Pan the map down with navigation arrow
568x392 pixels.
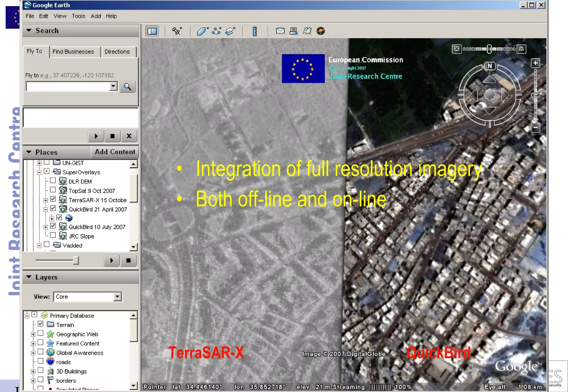489,110
